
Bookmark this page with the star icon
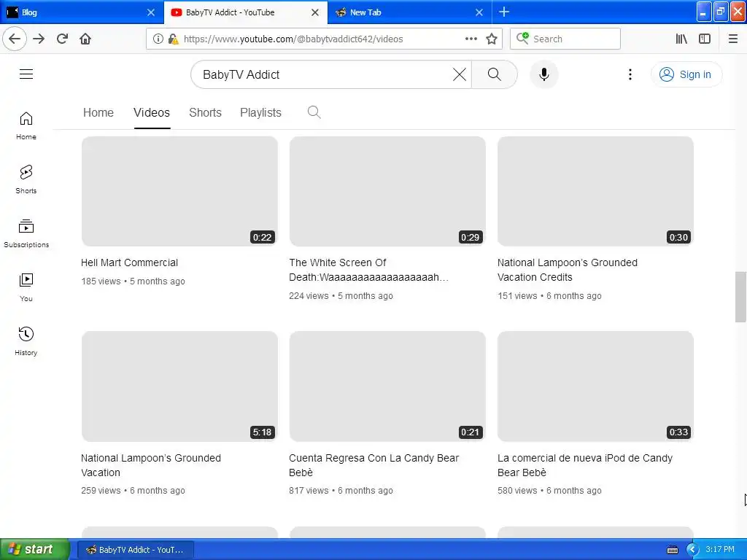[492, 39]
